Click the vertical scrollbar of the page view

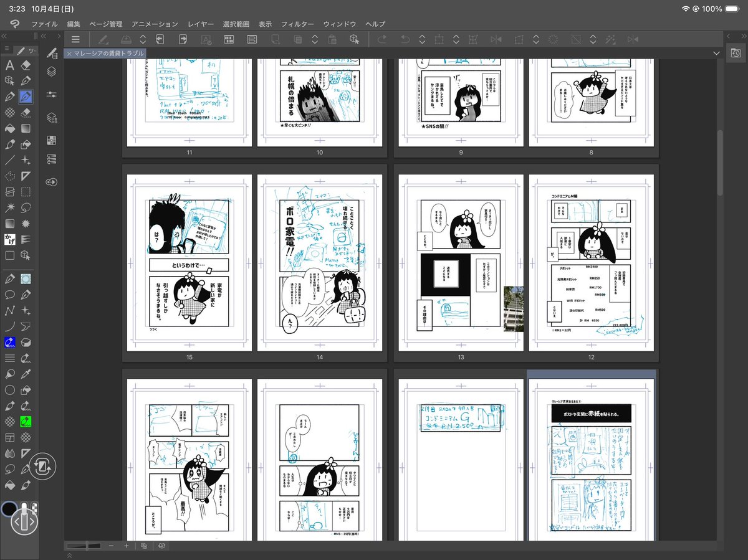pos(720,163)
